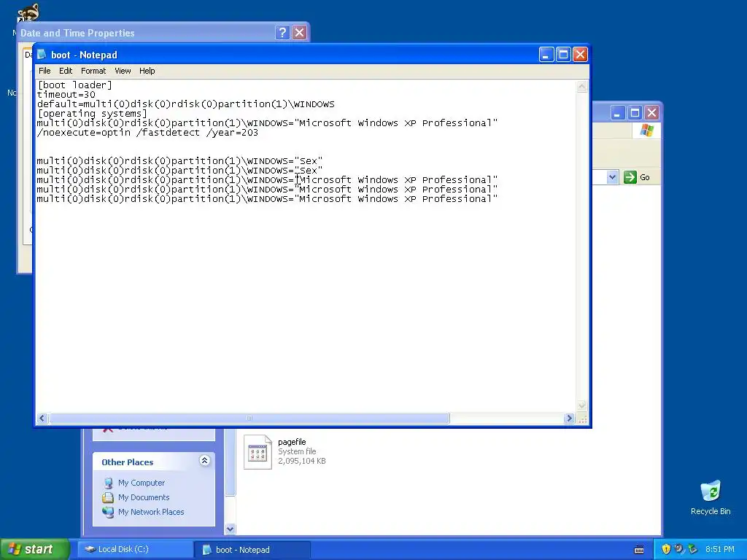Click the Notepad scrollbar down arrow
This screenshot has height=560, width=747.
(581, 405)
